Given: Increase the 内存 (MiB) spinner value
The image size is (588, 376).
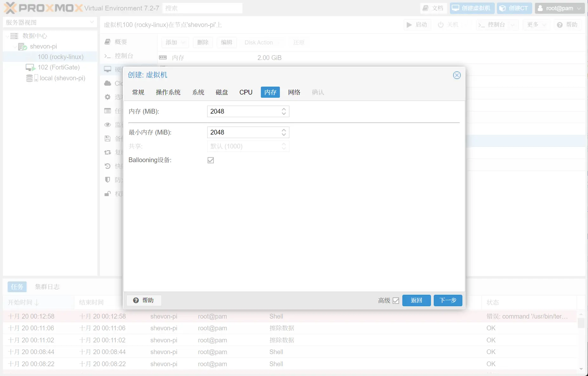Looking at the screenshot, I should 284,109.
